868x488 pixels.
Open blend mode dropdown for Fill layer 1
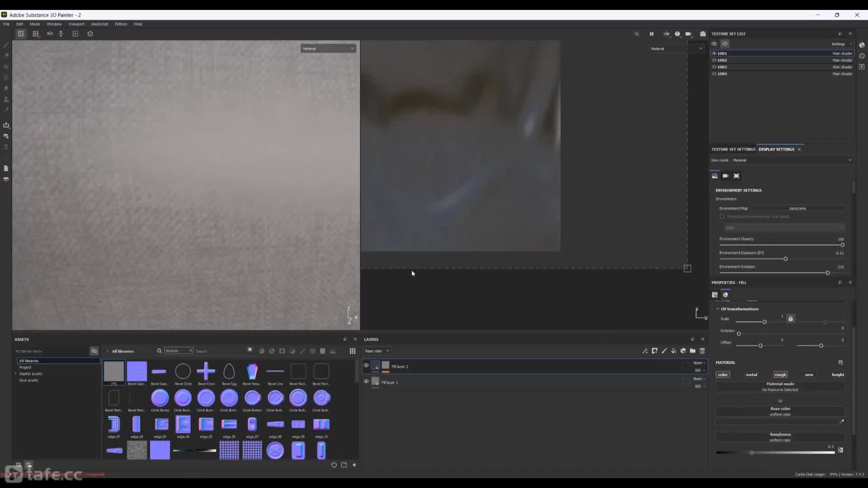click(x=699, y=379)
